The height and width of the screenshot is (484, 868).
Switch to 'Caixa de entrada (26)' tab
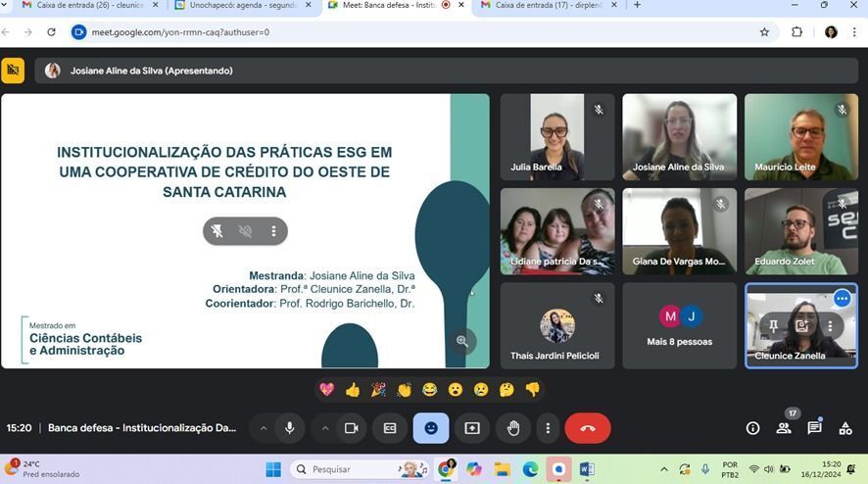point(90,5)
